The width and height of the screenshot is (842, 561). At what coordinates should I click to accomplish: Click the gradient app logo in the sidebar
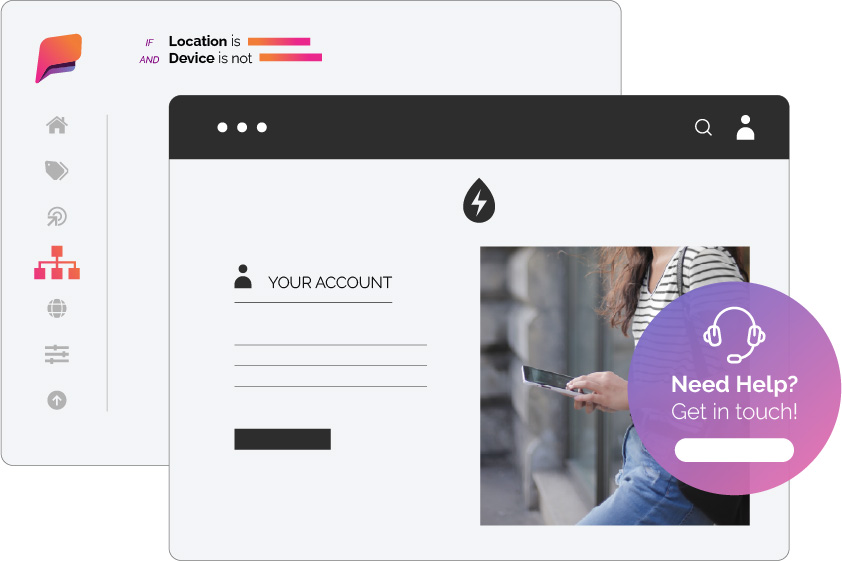59,58
